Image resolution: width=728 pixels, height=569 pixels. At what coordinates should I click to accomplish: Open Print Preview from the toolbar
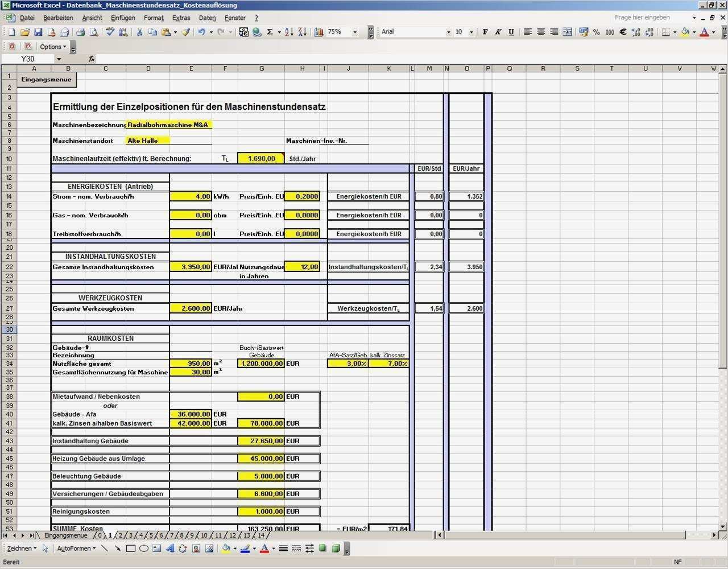coord(93,32)
